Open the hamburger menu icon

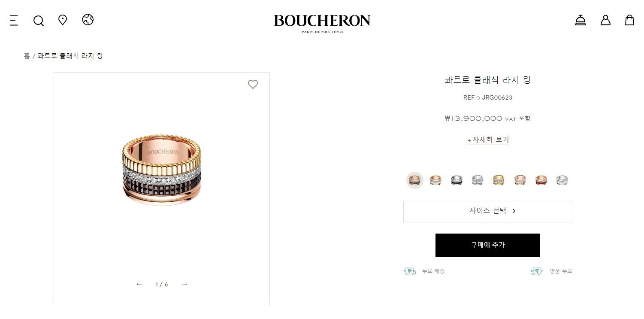pos(14,20)
